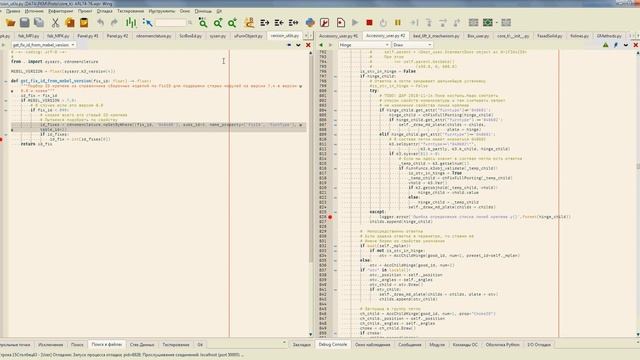This screenshot has width=640, height=360.
Task: Click the pin icon in right editor
Action: tap(616, 45)
